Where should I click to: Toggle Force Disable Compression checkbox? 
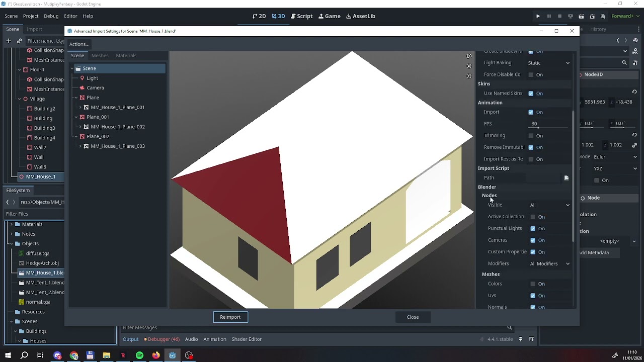point(531,75)
